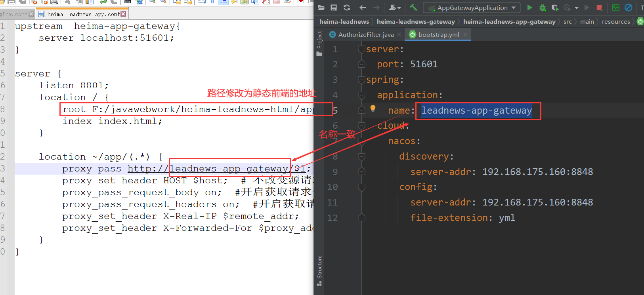The height and width of the screenshot is (295, 644).
Task: Click the green profiler chart icon
Action: 616,8
